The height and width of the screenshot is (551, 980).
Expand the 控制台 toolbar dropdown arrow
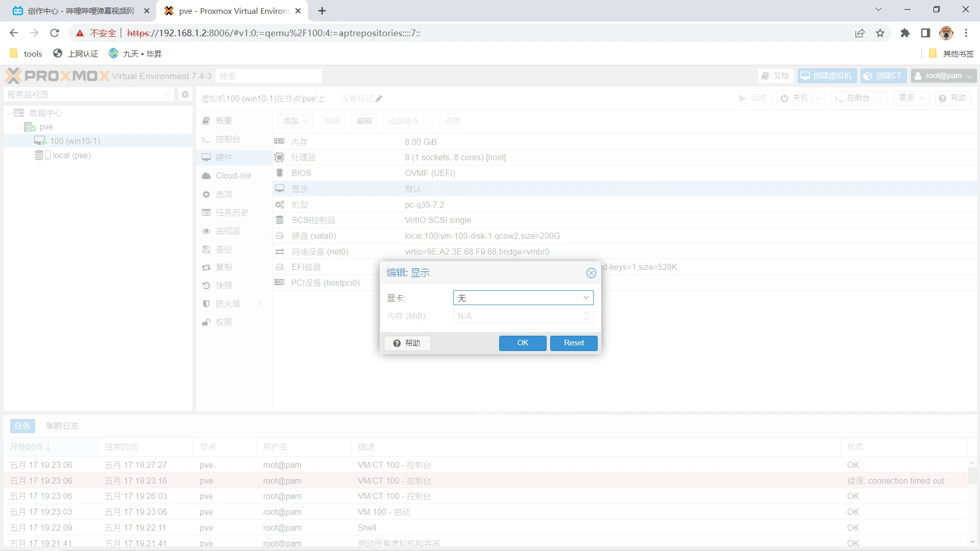(880, 98)
